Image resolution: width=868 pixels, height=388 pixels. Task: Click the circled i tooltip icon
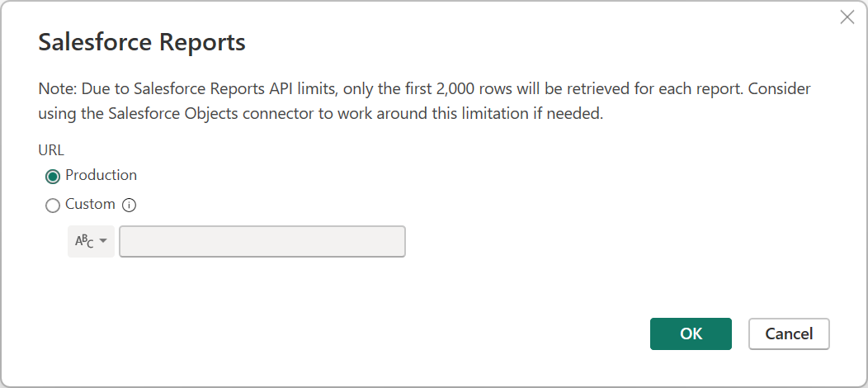pos(129,206)
